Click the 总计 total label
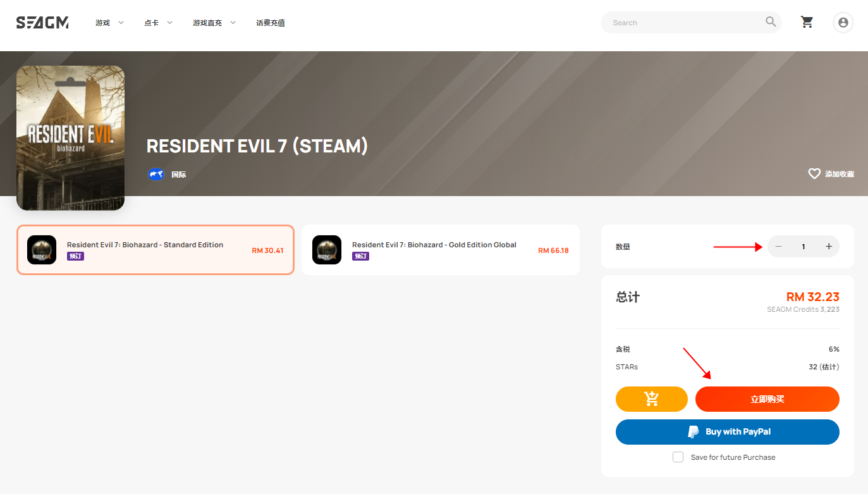 (x=627, y=297)
